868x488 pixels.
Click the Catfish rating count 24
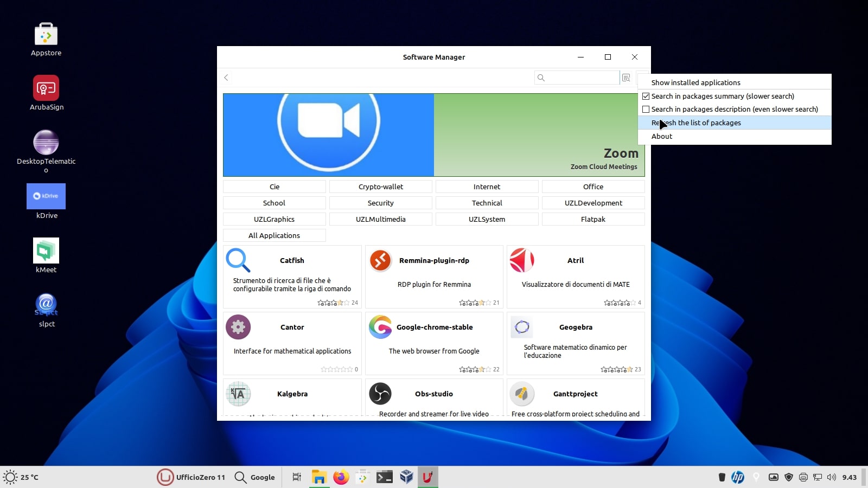pyautogui.click(x=355, y=303)
